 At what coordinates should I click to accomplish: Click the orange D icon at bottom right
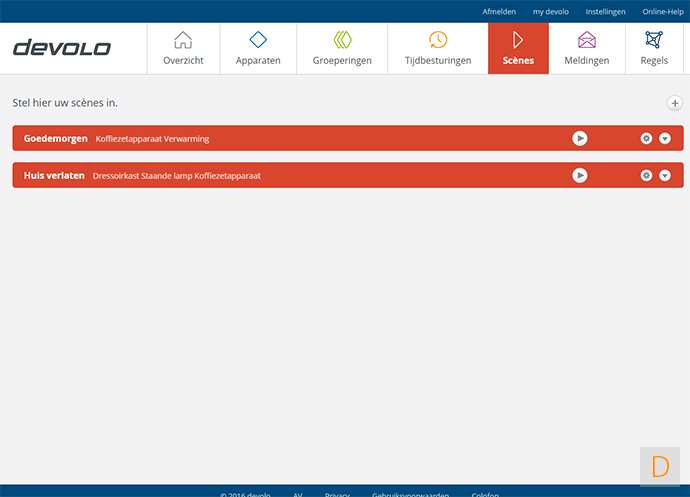pyautogui.click(x=660, y=466)
